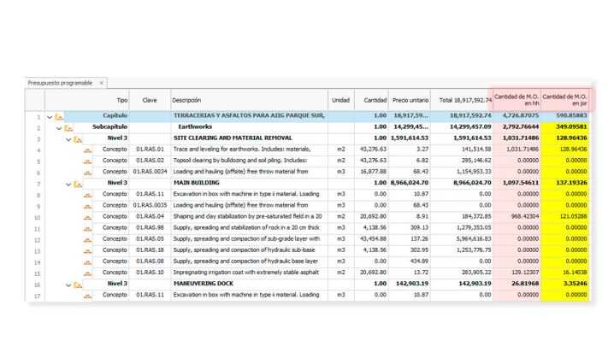Click the Impregnating irrigation coat description
The height and width of the screenshot is (364, 614).
[249, 273]
